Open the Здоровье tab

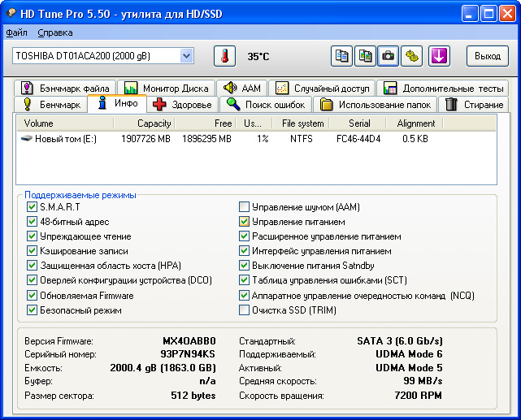182,105
